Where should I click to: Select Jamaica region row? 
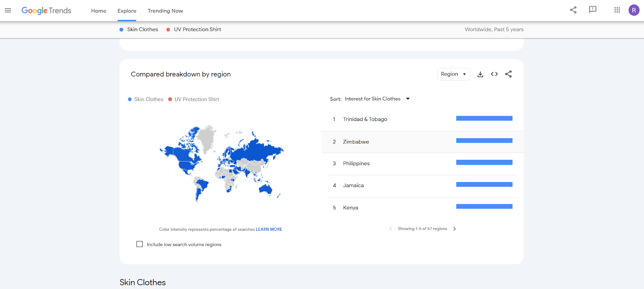(x=423, y=186)
